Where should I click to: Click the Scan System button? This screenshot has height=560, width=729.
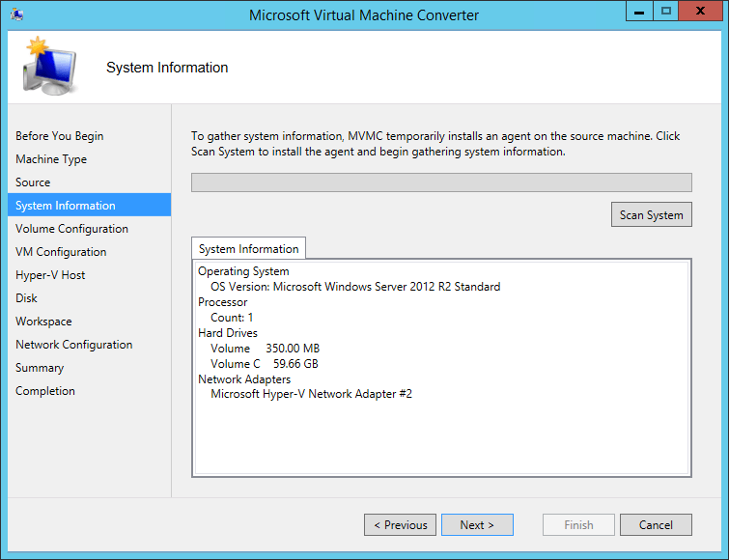click(652, 214)
